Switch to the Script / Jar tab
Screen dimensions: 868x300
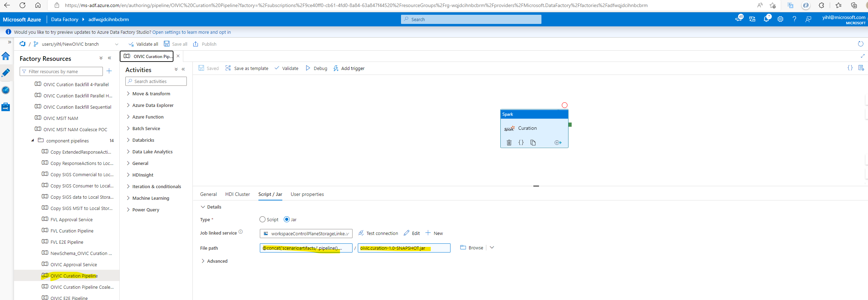click(x=270, y=194)
